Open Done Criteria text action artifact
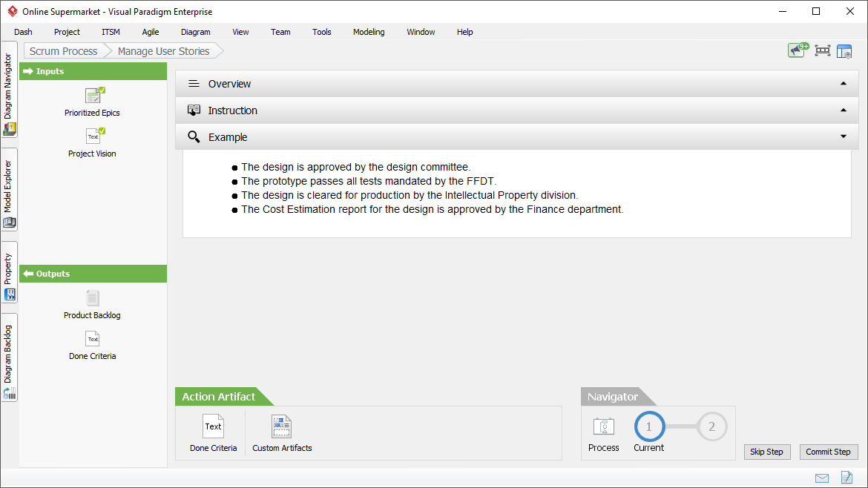The width and height of the screenshot is (868, 488). click(x=213, y=434)
